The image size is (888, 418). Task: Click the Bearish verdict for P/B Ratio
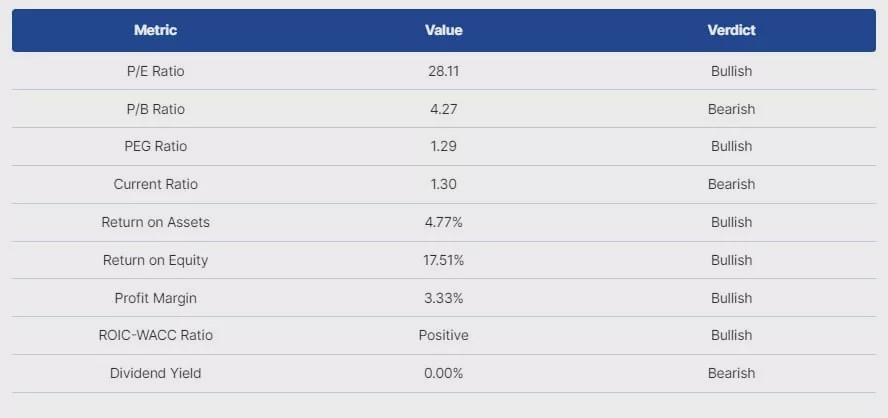click(731, 109)
